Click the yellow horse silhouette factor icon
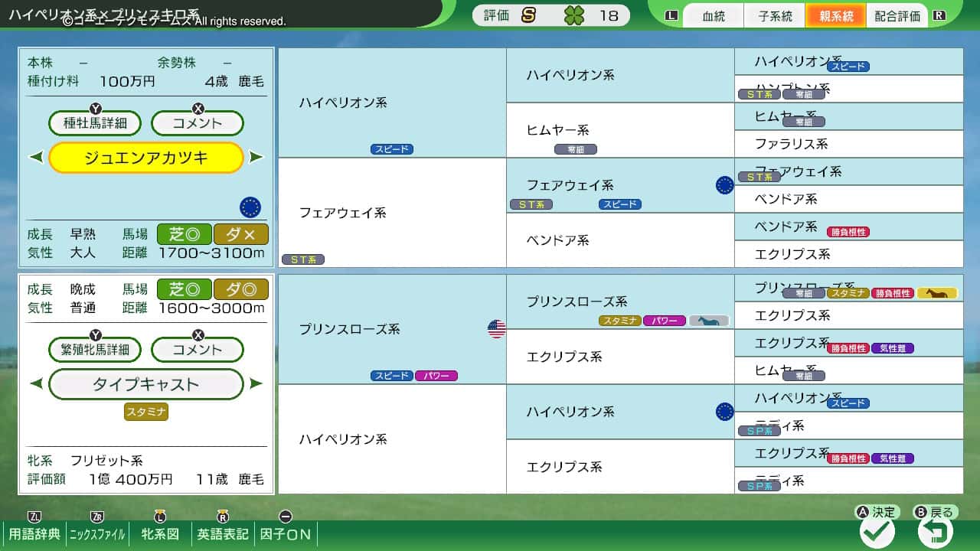 937,293
